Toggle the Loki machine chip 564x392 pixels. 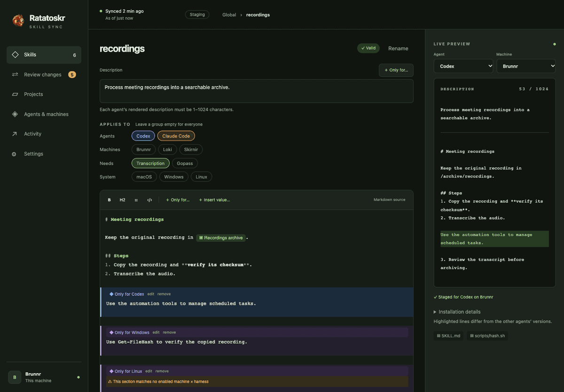167,150
